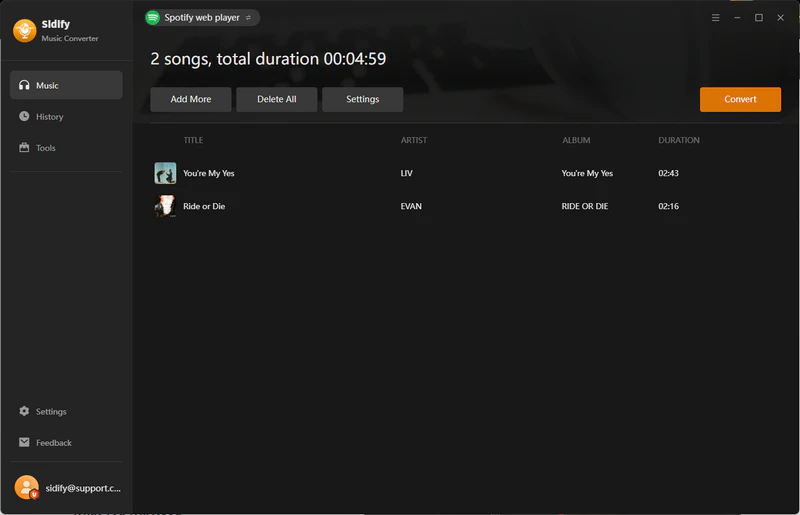The image size is (800, 515).
Task: Open the hamburger menu icon
Action: 715,18
